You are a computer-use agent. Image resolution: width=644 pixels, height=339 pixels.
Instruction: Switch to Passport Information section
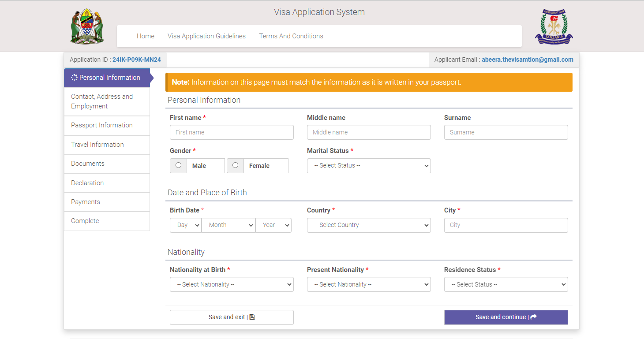tap(107, 125)
